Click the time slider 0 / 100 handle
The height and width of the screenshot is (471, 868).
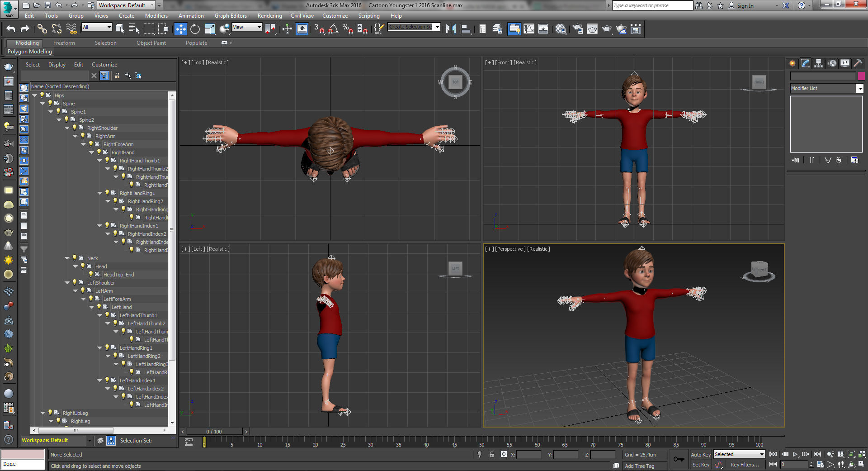pyautogui.click(x=214, y=432)
